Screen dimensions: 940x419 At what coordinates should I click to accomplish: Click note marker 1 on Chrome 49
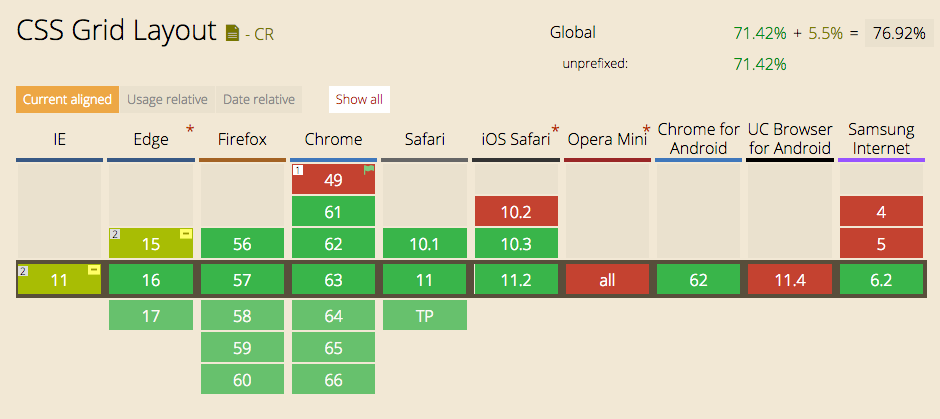tap(298, 170)
